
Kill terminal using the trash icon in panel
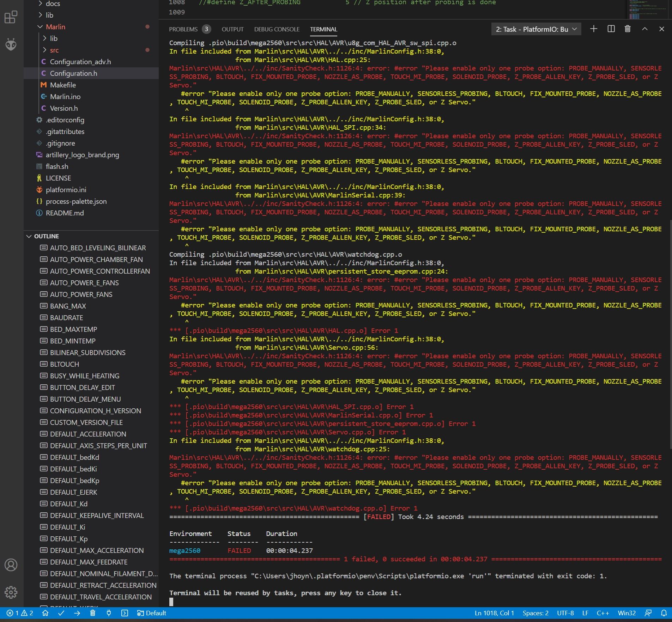[628, 29]
